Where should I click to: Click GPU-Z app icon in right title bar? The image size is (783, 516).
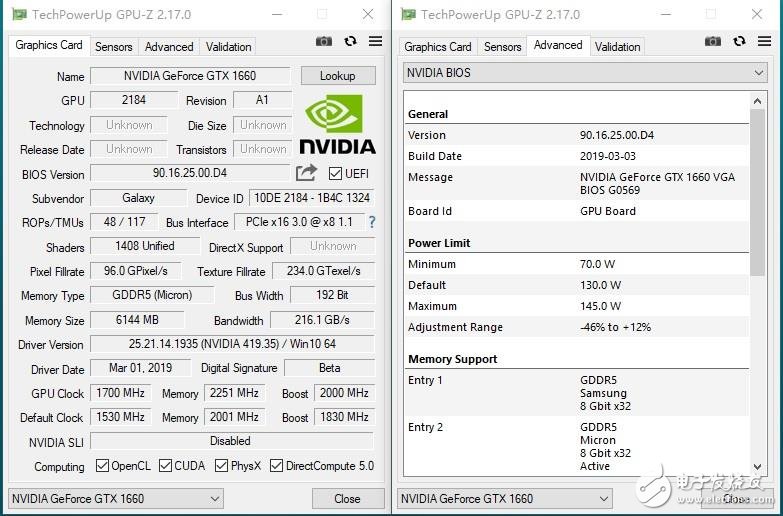(x=408, y=14)
